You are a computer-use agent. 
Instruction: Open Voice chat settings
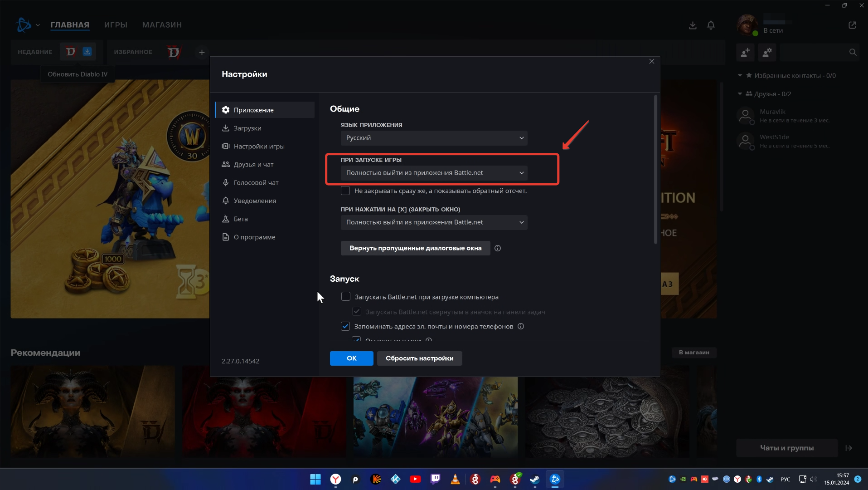coord(265,183)
